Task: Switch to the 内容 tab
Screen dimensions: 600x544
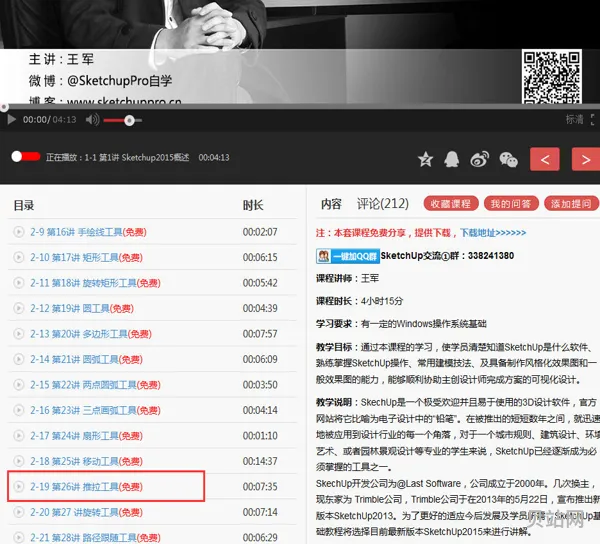Action: pos(331,204)
